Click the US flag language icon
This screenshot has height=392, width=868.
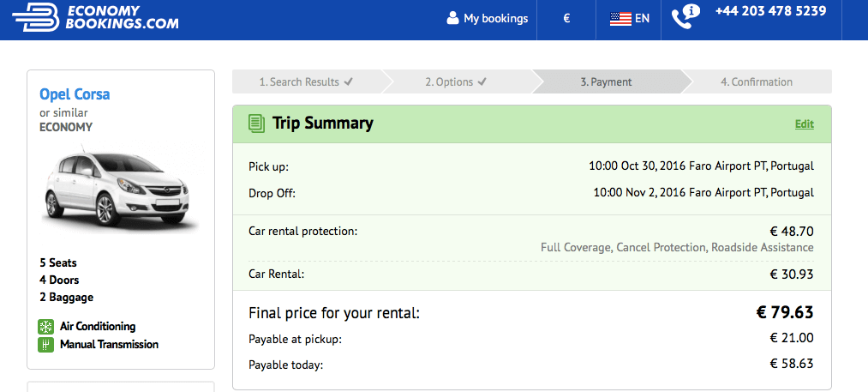(620, 19)
